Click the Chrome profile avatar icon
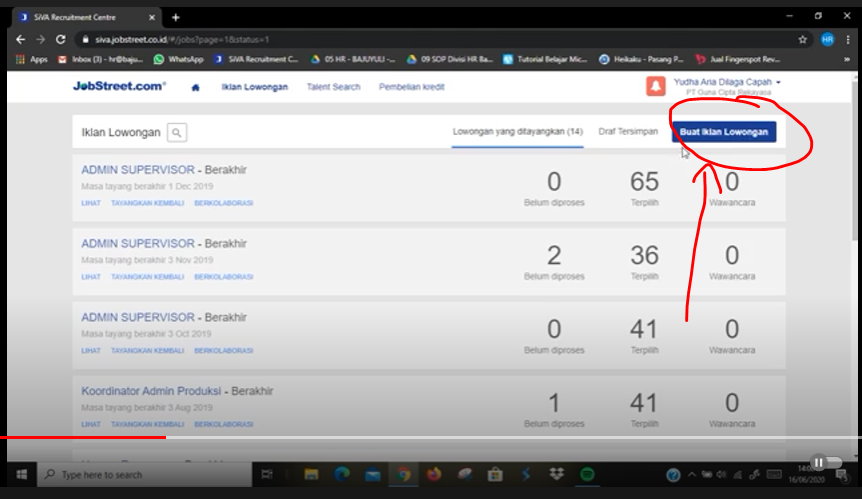Image resolution: width=862 pixels, height=499 pixels. 827,39
